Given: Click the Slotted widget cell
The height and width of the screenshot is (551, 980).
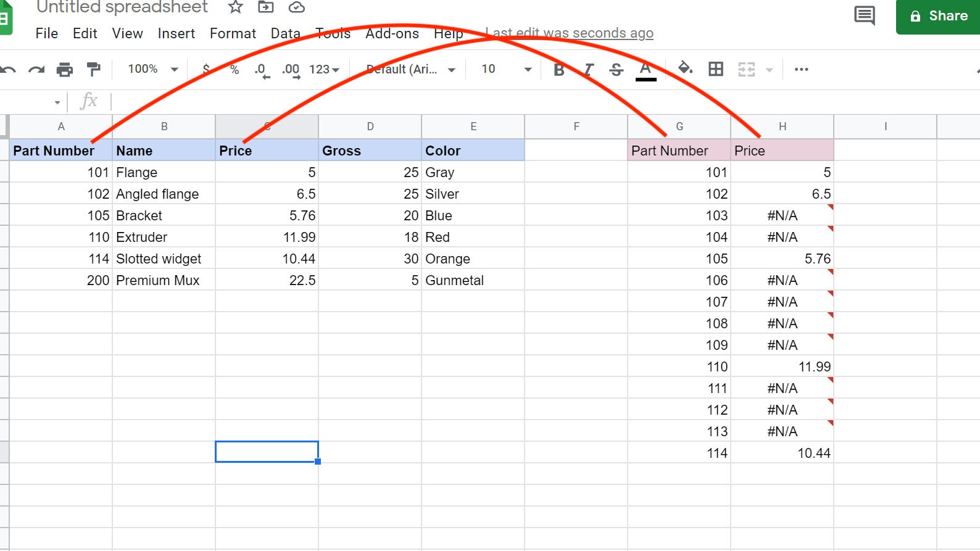Looking at the screenshot, I should click(164, 259).
